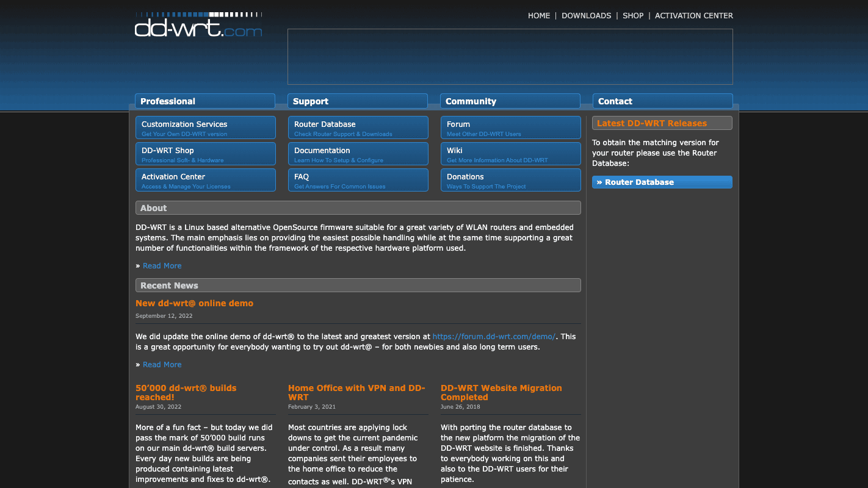Open SHOP in top navigation
This screenshot has height=488, width=868.
click(x=633, y=16)
